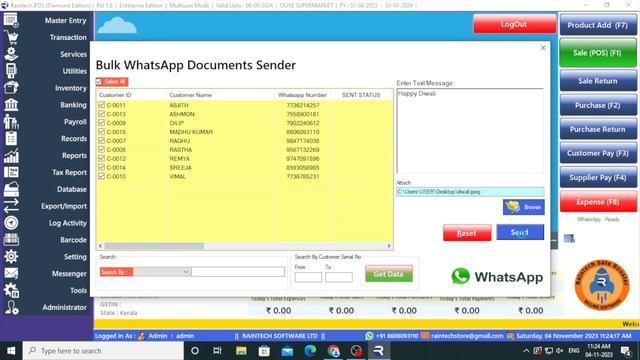Uncheck customer C-0009 DILIP
The image size is (640, 360).
101,123
